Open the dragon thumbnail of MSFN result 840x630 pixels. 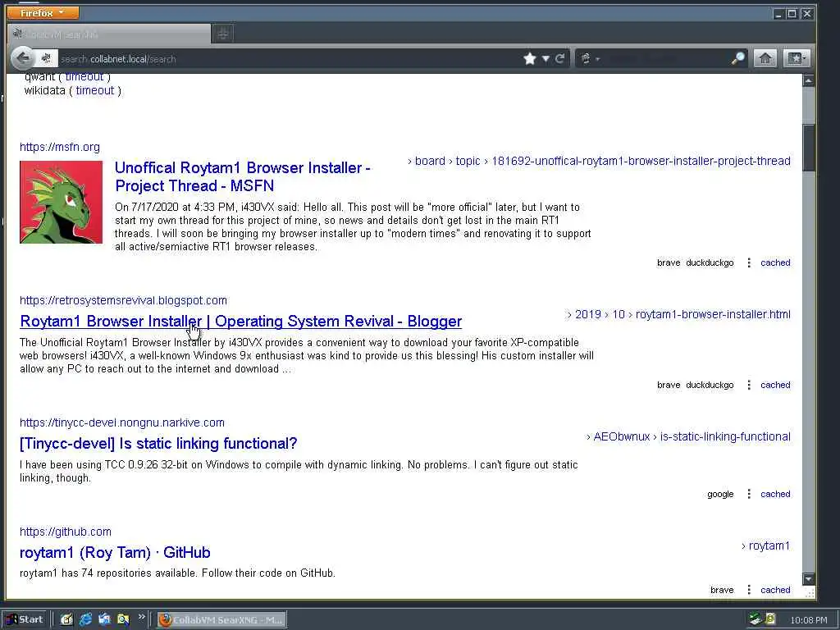pos(61,202)
